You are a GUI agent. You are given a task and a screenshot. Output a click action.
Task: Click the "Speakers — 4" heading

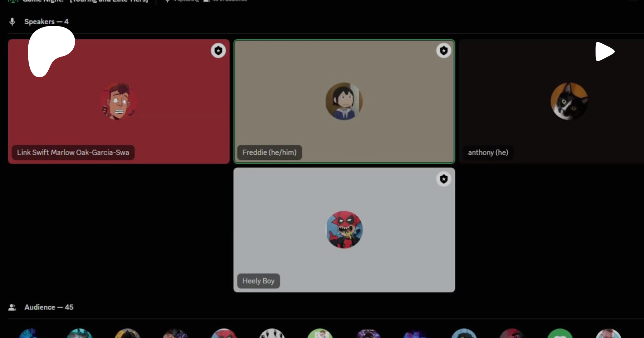47,22
